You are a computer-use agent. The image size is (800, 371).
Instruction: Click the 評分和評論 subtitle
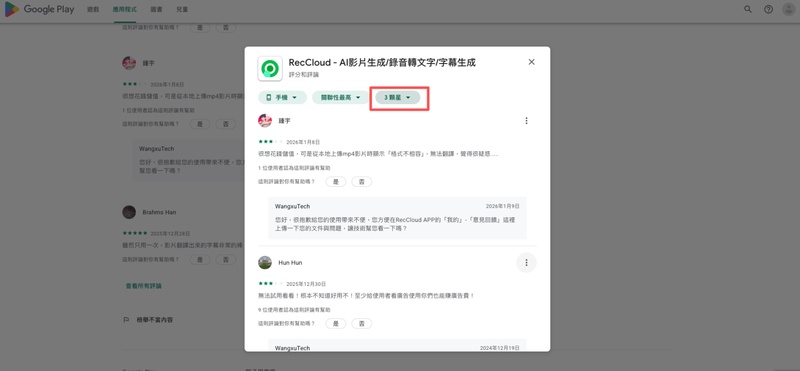pyautogui.click(x=304, y=75)
